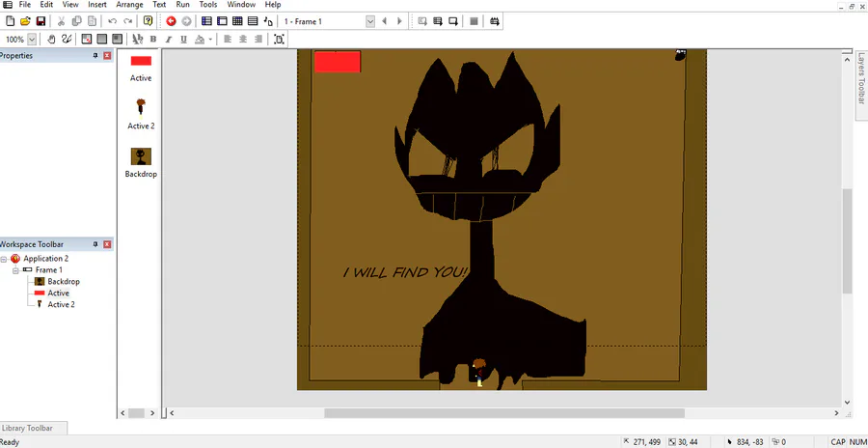This screenshot has height=448, width=868.
Task: Click the text font tool icon
Action: [x=137, y=39]
